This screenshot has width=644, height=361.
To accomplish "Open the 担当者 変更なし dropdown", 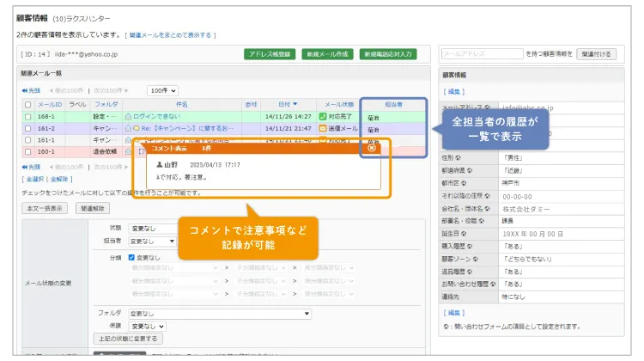I will pyautogui.click(x=152, y=242).
